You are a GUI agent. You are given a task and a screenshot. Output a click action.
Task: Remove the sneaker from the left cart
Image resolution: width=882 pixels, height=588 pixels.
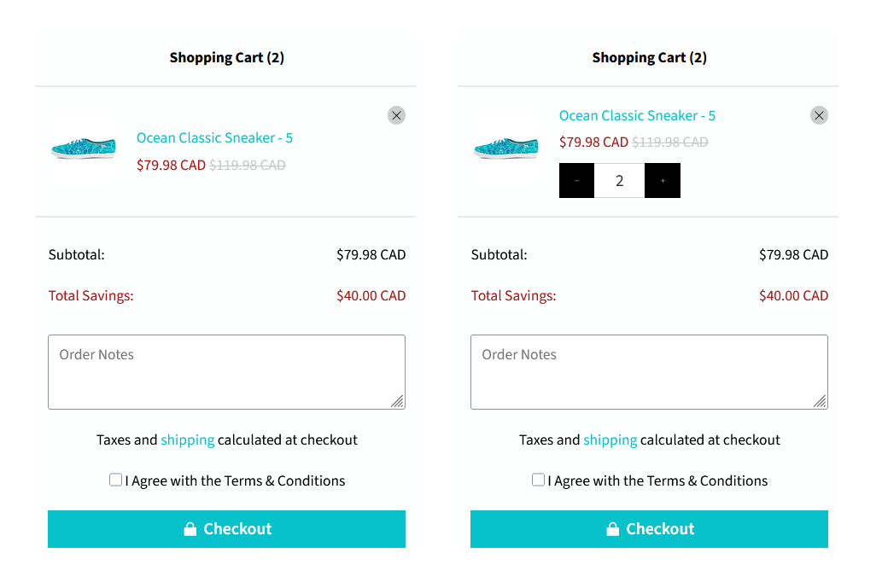click(396, 115)
